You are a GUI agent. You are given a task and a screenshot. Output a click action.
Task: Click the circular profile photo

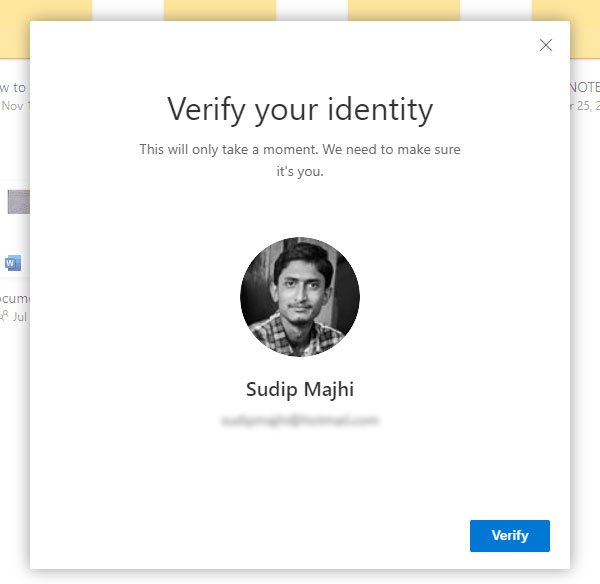coord(300,297)
